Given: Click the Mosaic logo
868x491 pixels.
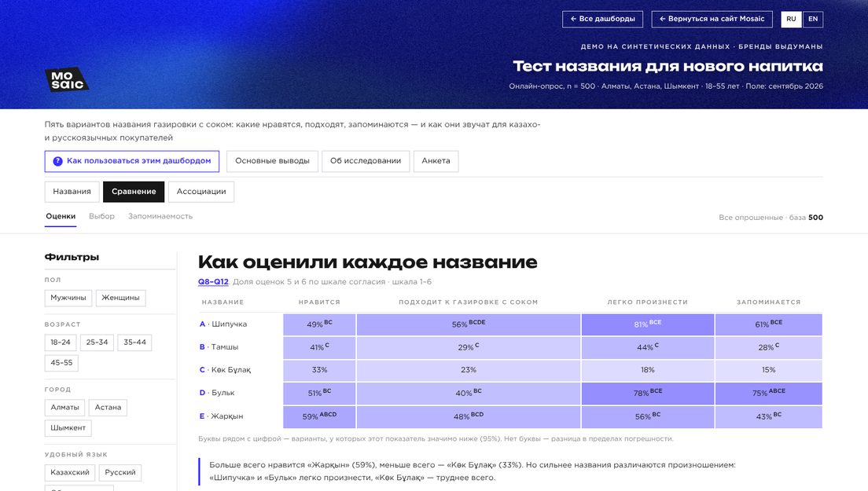Looking at the screenshot, I should (66, 79).
